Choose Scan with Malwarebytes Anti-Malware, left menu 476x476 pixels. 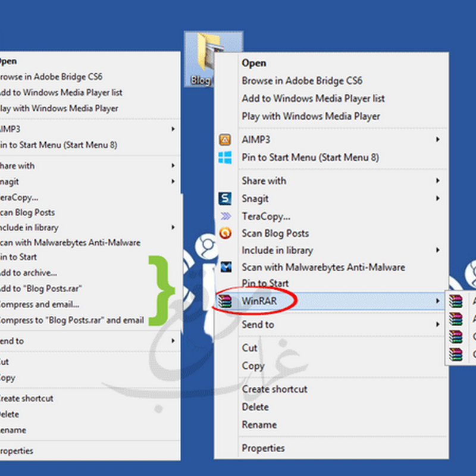click(x=70, y=243)
